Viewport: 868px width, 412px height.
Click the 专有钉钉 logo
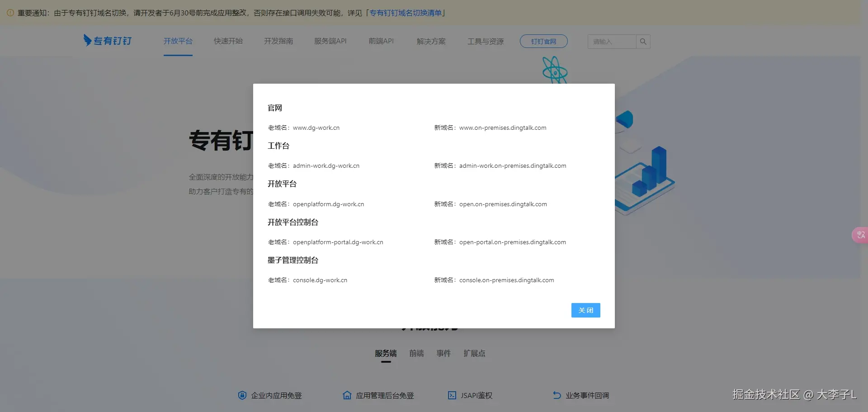tap(107, 40)
